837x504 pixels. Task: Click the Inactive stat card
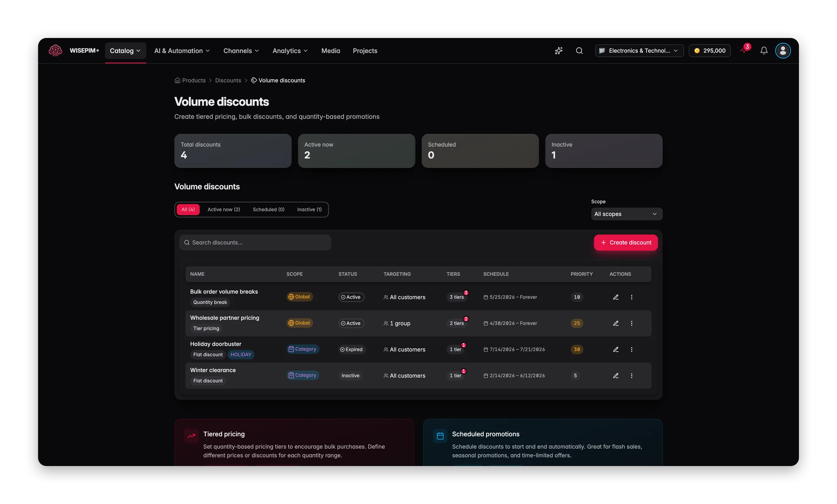[604, 151]
